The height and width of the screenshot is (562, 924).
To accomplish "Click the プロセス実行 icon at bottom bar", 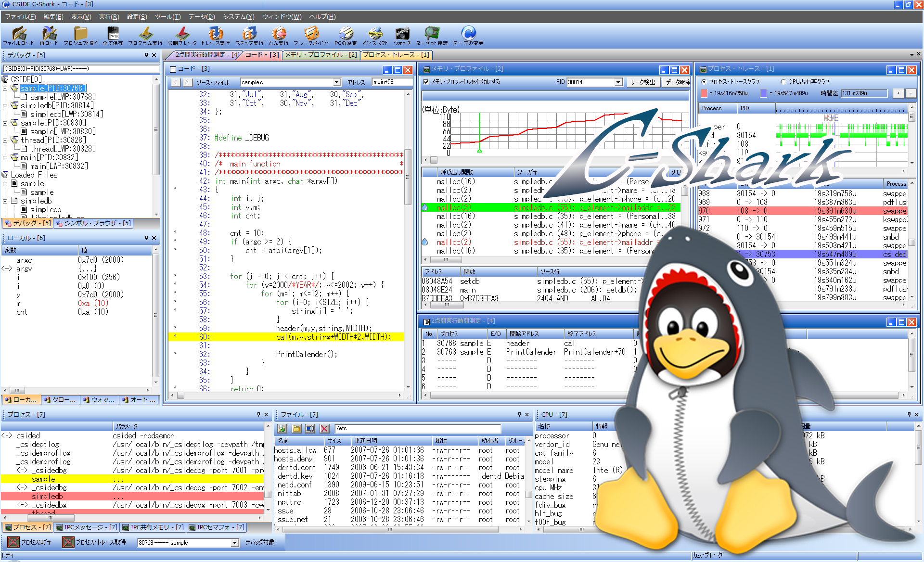I will click(13, 542).
